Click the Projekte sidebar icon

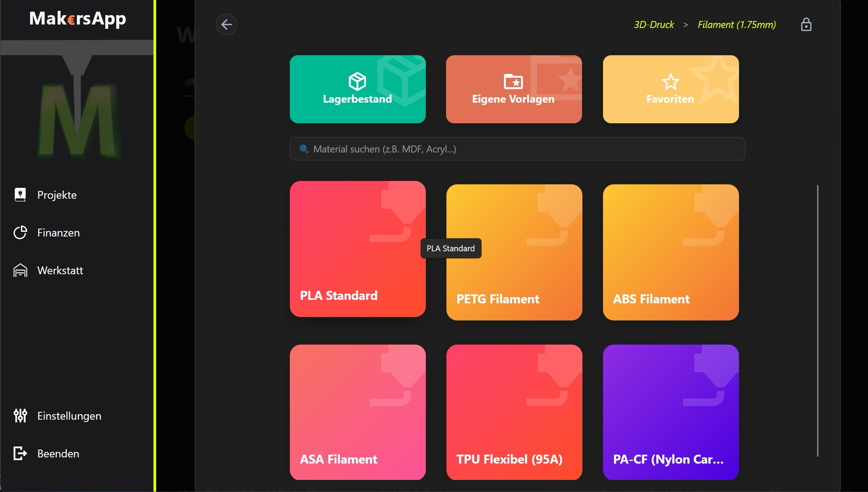tap(20, 194)
